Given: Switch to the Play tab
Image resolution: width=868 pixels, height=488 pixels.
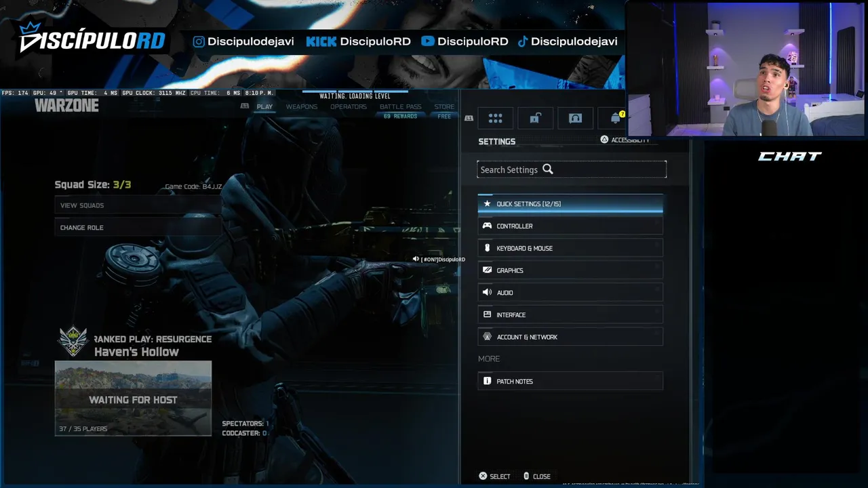Looking at the screenshot, I should [264, 106].
